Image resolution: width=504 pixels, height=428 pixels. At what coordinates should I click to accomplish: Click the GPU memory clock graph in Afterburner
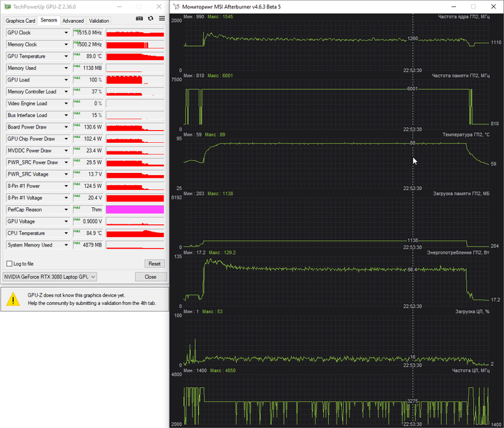tap(337, 103)
